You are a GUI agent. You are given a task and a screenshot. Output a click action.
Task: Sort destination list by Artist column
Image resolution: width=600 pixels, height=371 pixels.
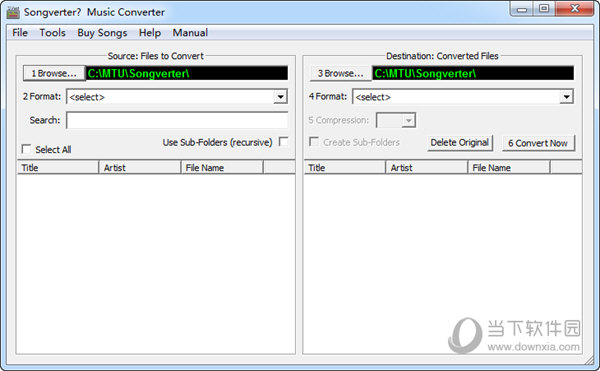coord(427,168)
